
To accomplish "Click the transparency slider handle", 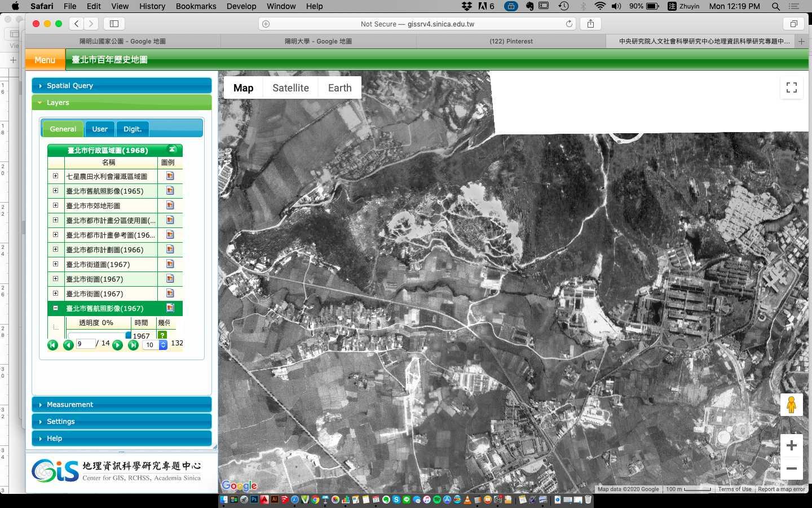I will click(128, 335).
